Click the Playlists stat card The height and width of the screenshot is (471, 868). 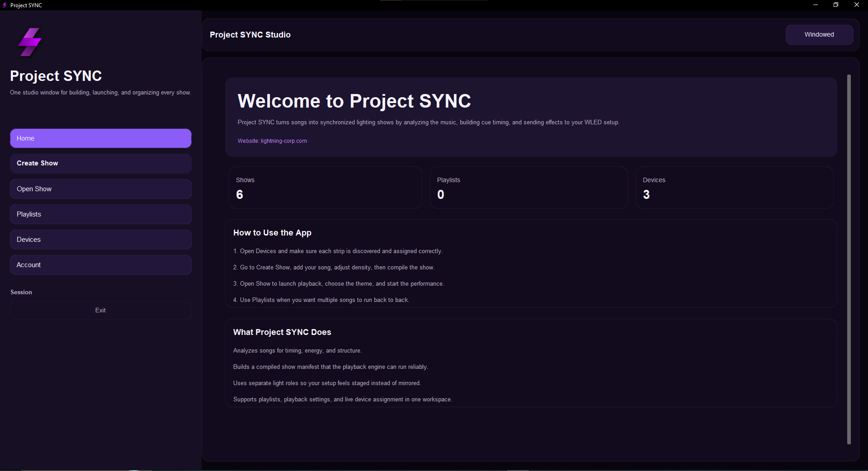[x=528, y=188]
